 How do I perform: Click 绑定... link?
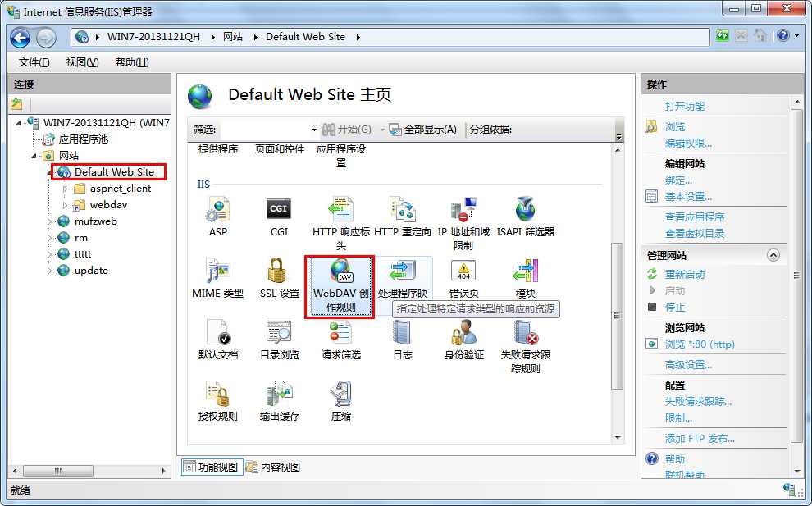678,180
